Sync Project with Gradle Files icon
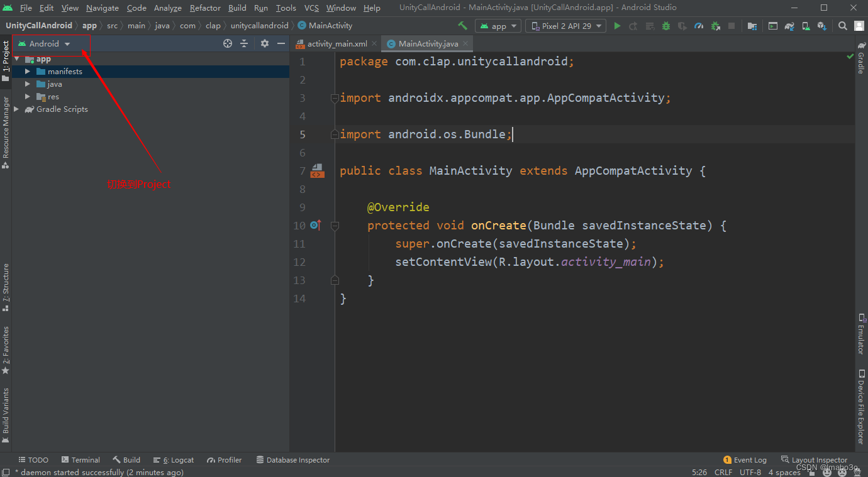The image size is (868, 477). (789, 26)
